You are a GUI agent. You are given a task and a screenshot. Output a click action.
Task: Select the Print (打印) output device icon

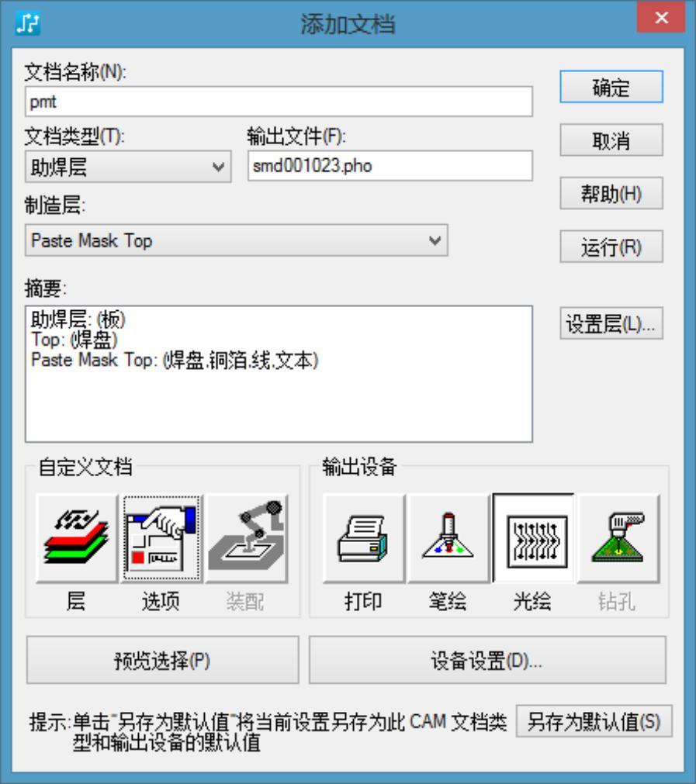[363, 538]
